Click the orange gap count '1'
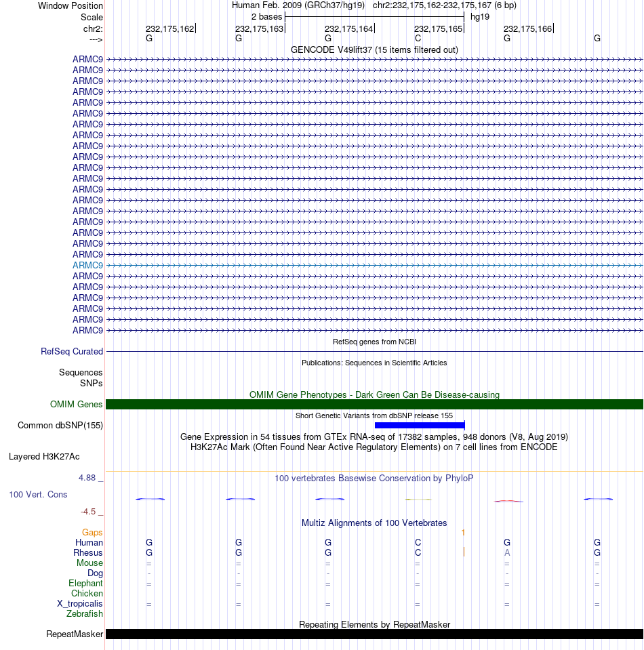 click(x=463, y=532)
